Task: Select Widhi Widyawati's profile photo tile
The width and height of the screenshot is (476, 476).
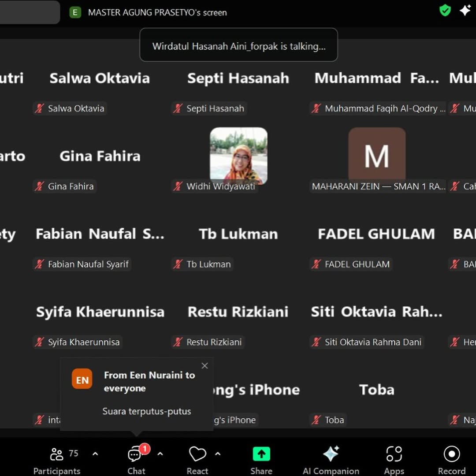Action: [238, 155]
